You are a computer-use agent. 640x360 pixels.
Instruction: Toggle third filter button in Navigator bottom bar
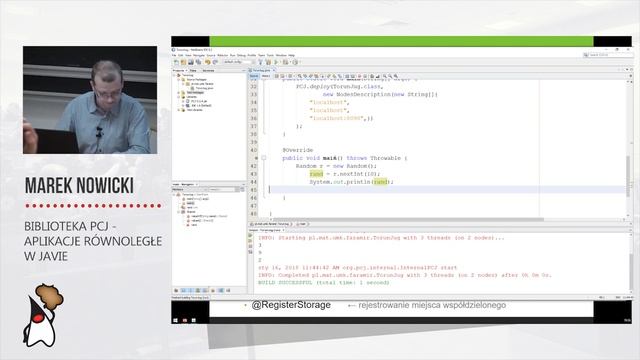pos(191,290)
